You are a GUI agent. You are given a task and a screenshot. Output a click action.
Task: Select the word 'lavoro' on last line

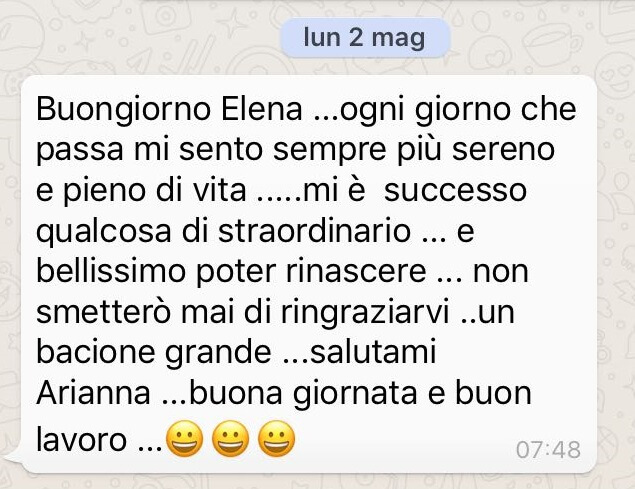tap(81, 439)
